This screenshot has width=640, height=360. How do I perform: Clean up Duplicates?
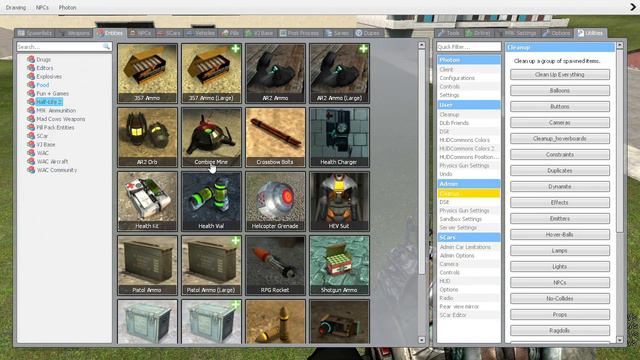click(x=560, y=171)
